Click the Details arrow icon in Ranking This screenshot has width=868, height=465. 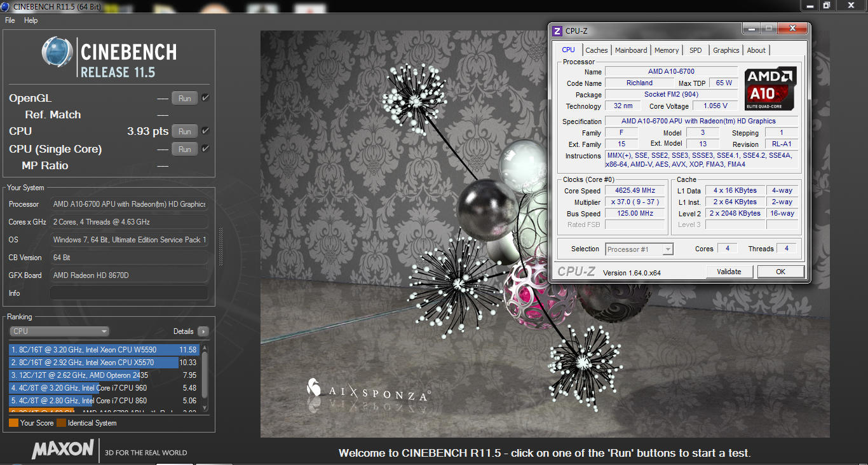pyautogui.click(x=203, y=331)
